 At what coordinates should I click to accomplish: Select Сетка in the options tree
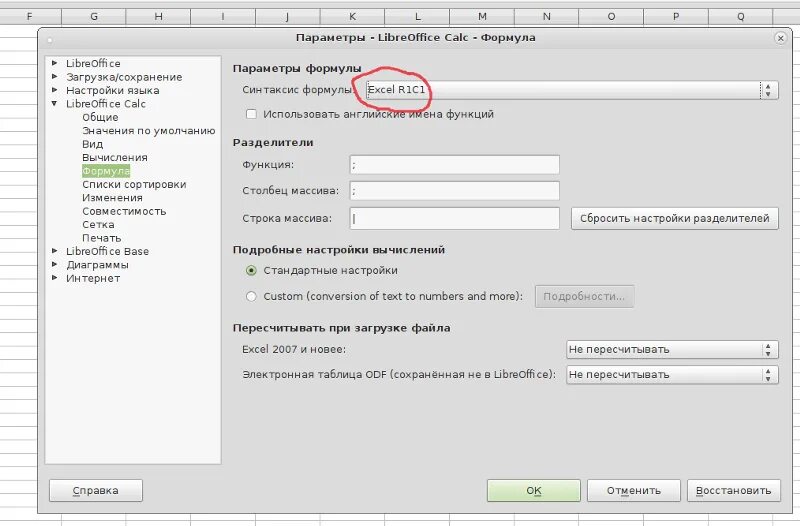click(x=98, y=224)
